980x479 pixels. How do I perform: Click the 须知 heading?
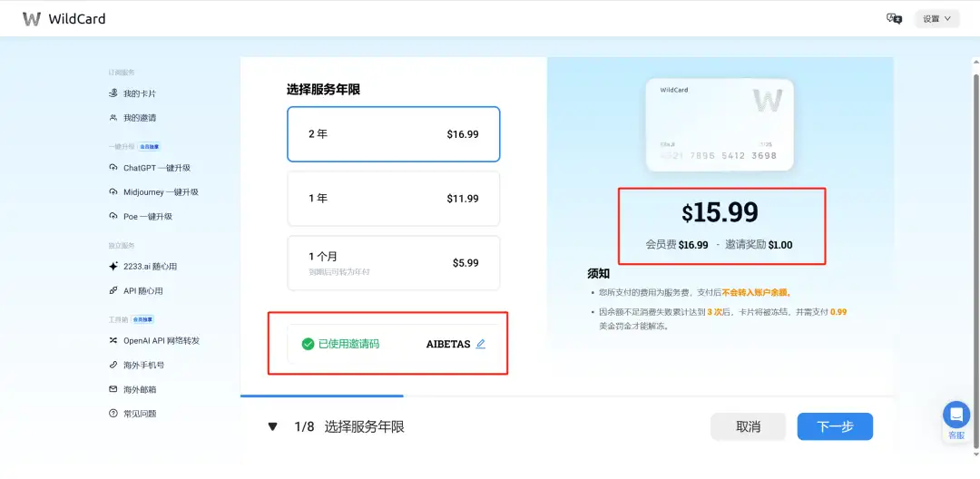tap(598, 274)
